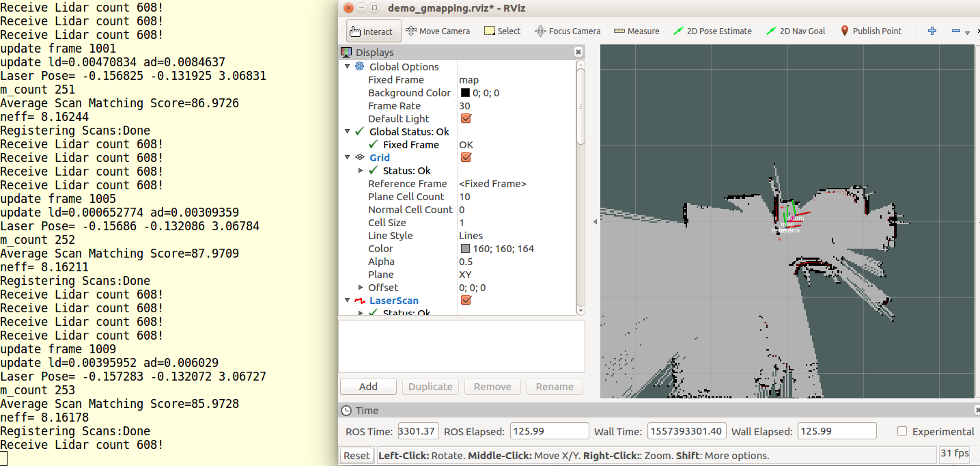Activate the Measure tool
The width and height of the screenshot is (980, 466).
636,31
